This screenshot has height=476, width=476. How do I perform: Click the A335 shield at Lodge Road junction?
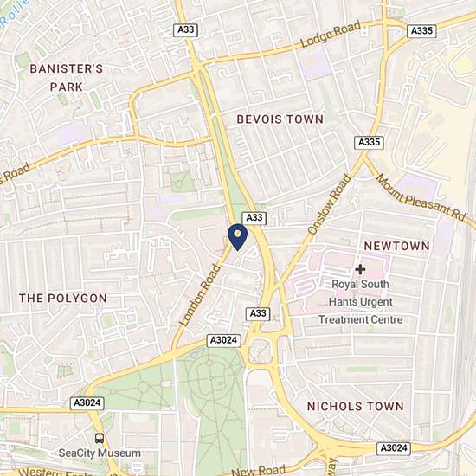(421, 31)
